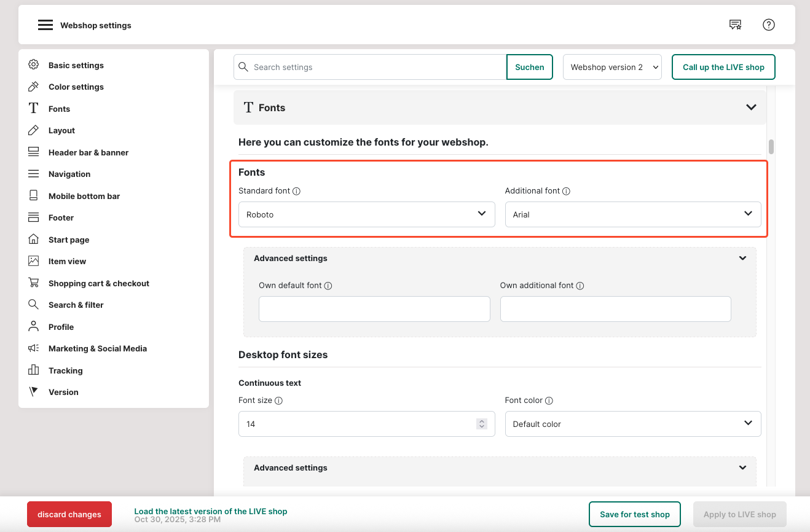Click the Font size info icon
The image size is (810, 532).
[278, 401]
